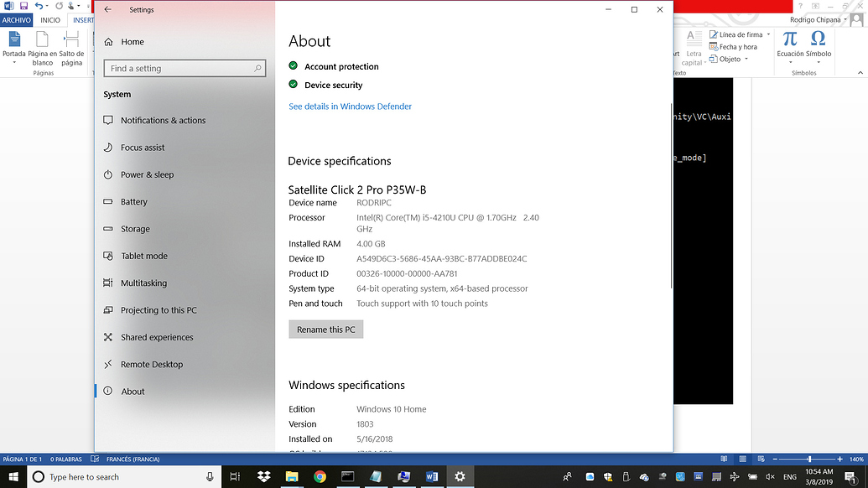Click the Save icon in Word

[x=23, y=6]
